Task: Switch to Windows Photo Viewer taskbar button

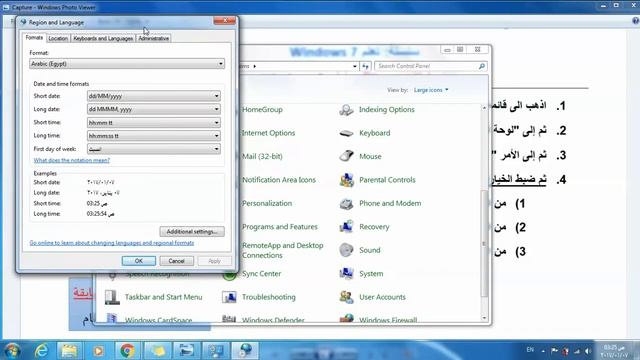Action: click(186, 351)
